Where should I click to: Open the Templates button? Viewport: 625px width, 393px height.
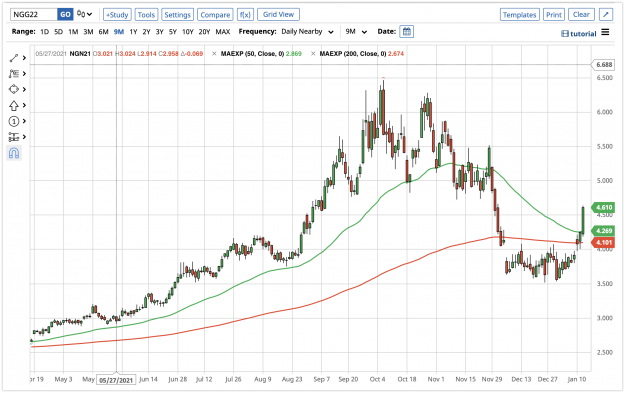[x=520, y=15]
